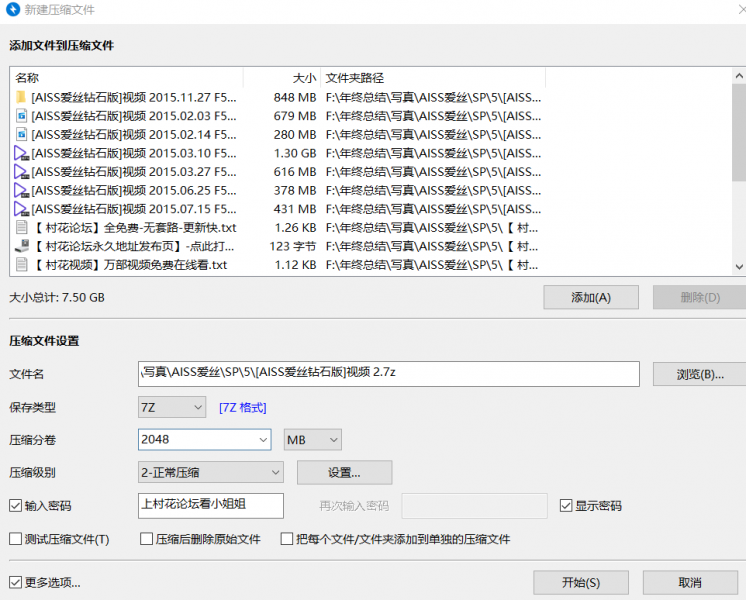Open the 保存类型 7Z format dropdown
The width and height of the screenshot is (746, 600).
pyautogui.click(x=172, y=407)
